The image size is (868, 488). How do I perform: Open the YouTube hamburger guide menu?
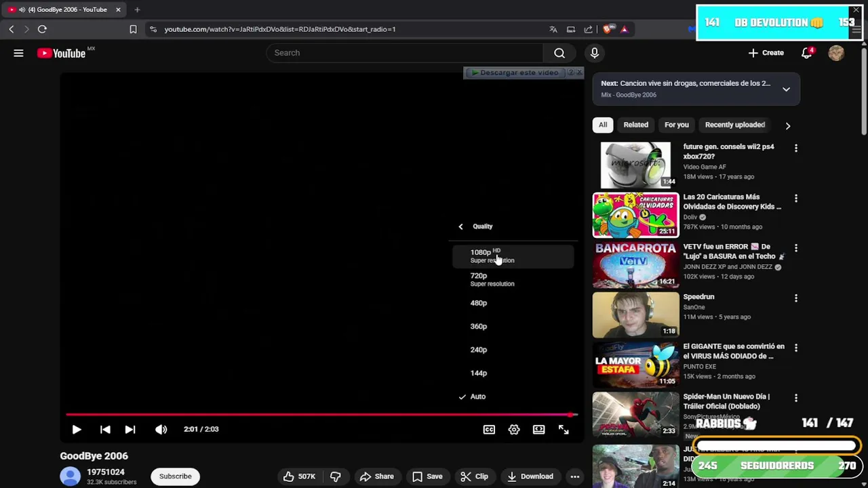(18, 53)
